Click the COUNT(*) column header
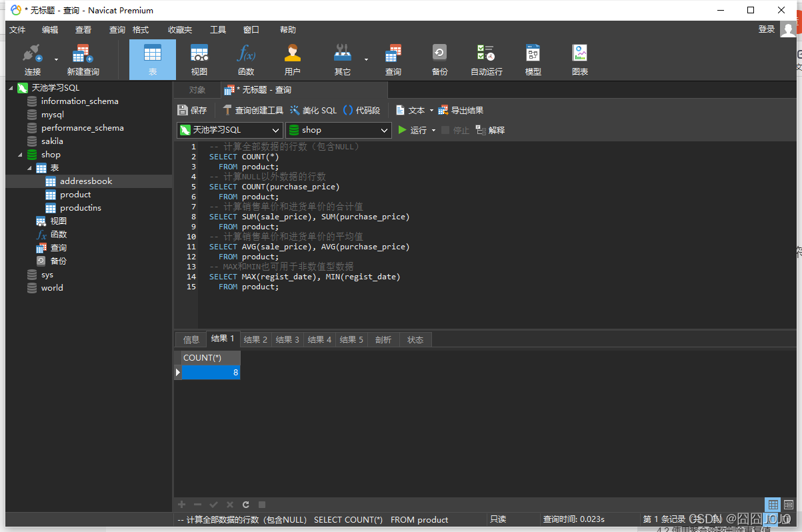This screenshot has width=802, height=532. point(210,358)
